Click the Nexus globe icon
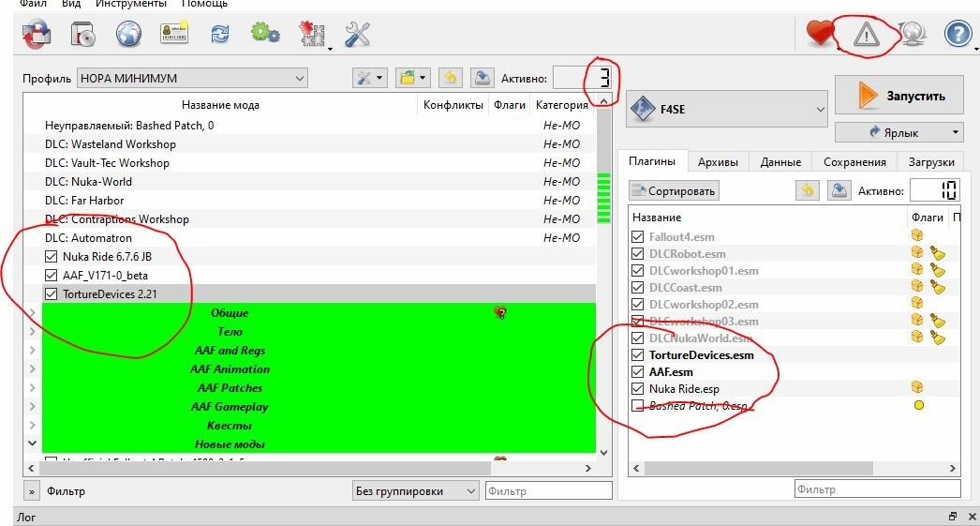This screenshot has width=980, height=526. [128, 34]
